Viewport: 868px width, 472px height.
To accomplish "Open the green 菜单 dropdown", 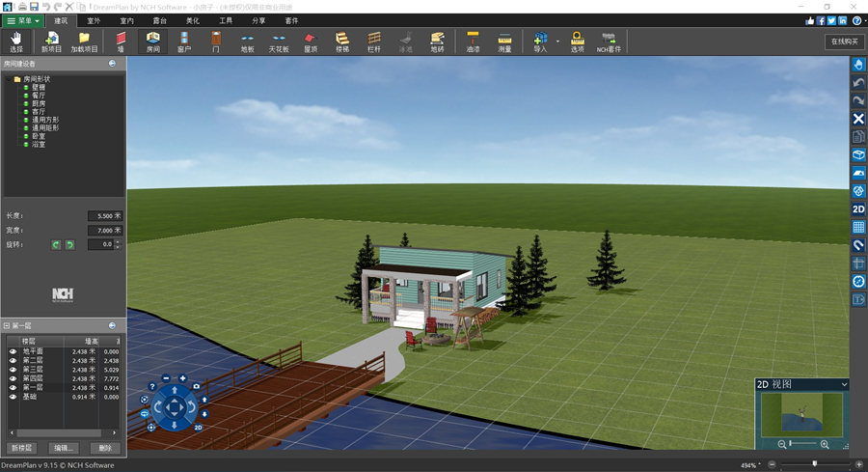I will coord(23,20).
